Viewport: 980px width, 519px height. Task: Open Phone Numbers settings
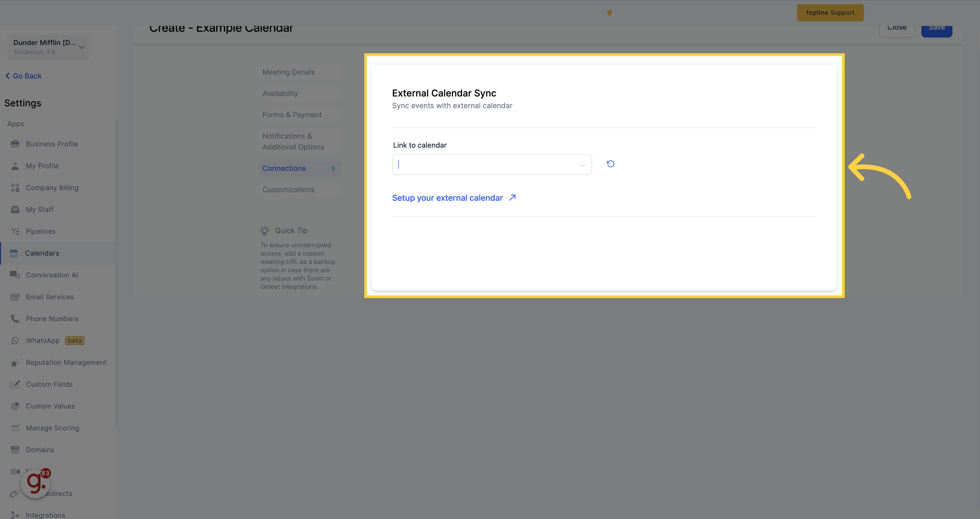point(52,319)
